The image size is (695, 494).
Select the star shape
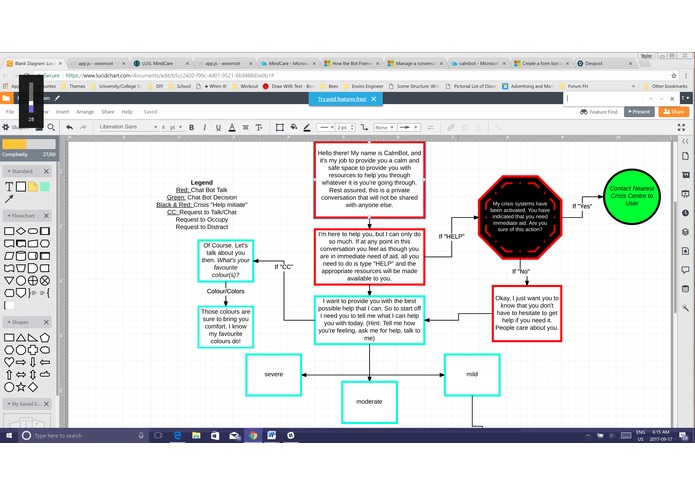tap(21, 387)
